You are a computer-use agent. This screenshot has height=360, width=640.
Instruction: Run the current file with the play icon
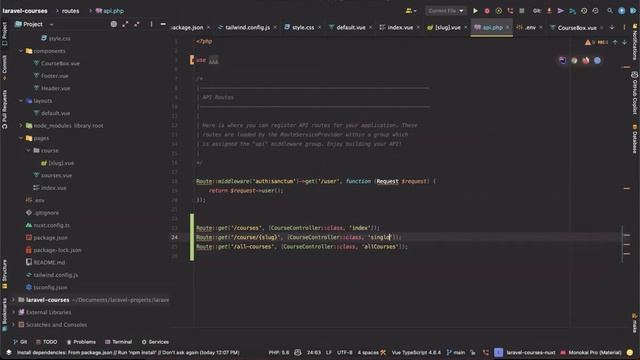click(x=475, y=11)
